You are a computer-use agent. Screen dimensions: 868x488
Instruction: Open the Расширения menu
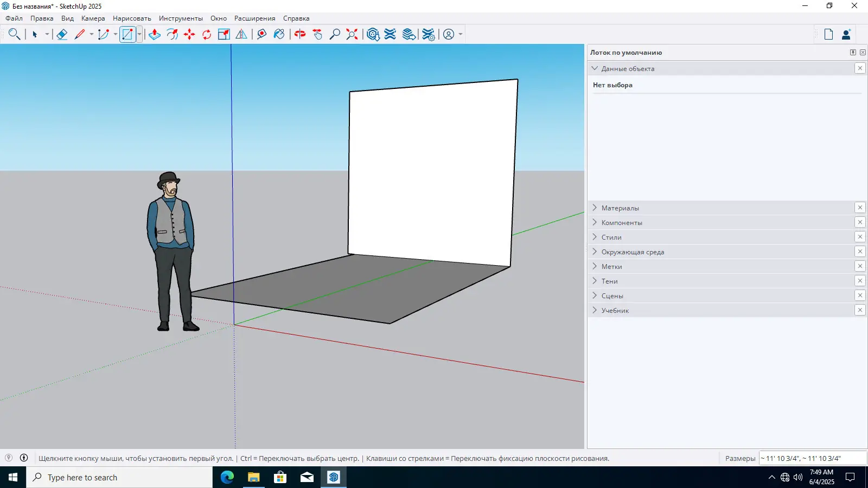click(x=254, y=18)
